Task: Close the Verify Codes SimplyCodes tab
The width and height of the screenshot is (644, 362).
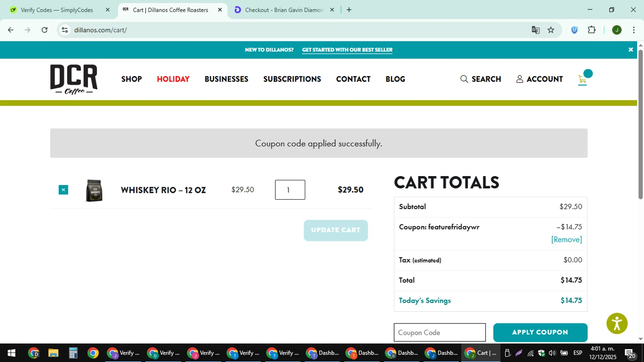Action: [x=107, y=10]
